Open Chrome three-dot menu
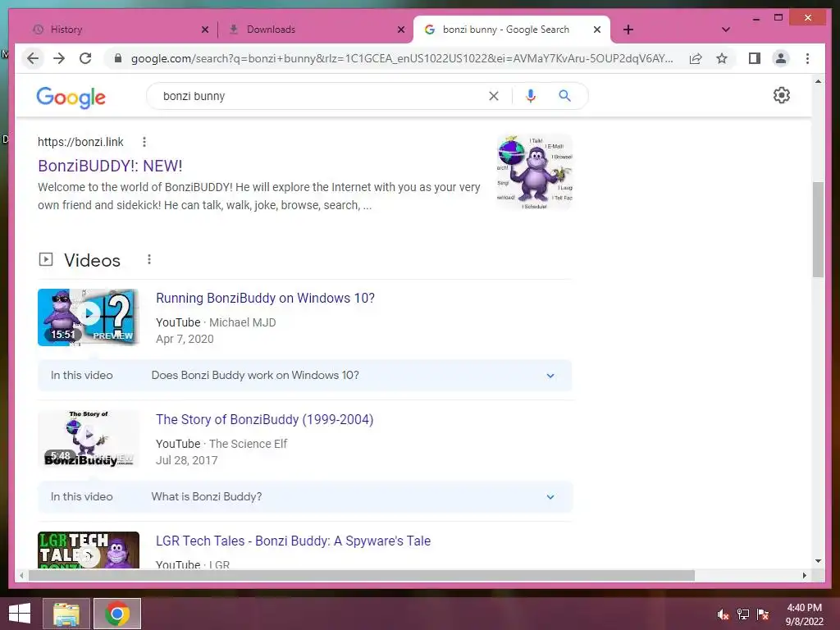 tap(807, 58)
